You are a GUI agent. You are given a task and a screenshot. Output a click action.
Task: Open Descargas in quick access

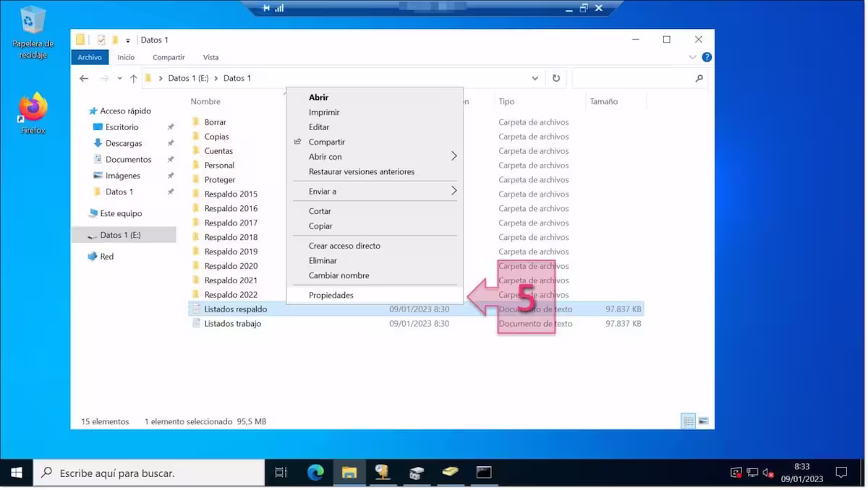[x=124, y=143]
